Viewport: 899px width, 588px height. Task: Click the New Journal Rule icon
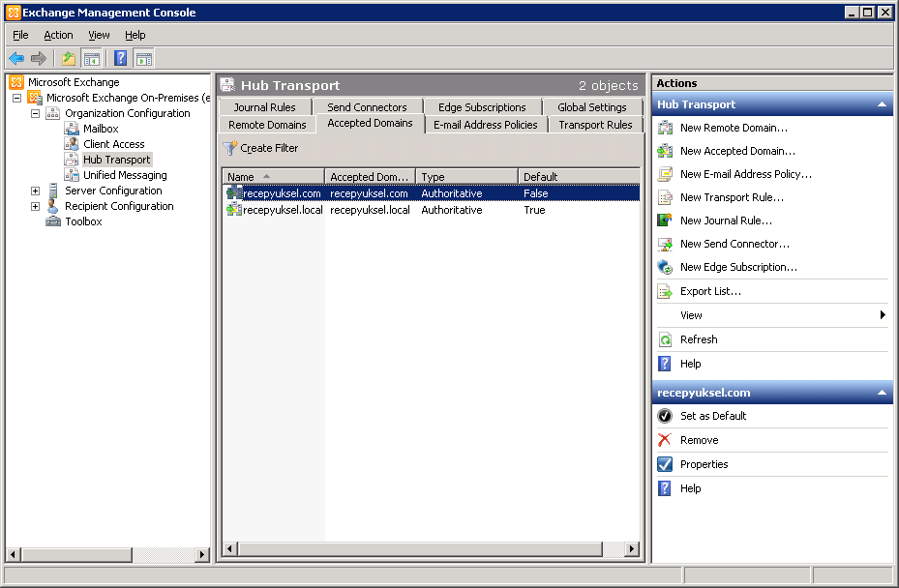tap(665, 220)
